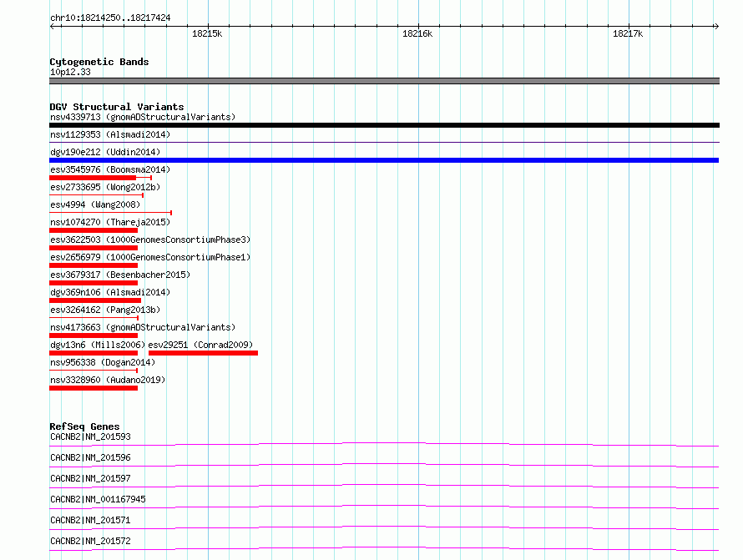
Task: Select red bar under esv3679317
Action: click(x=94, y=283)
